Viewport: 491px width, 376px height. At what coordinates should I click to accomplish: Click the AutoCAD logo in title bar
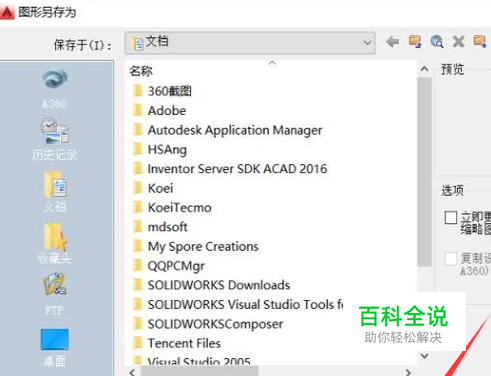click(7, 12)
